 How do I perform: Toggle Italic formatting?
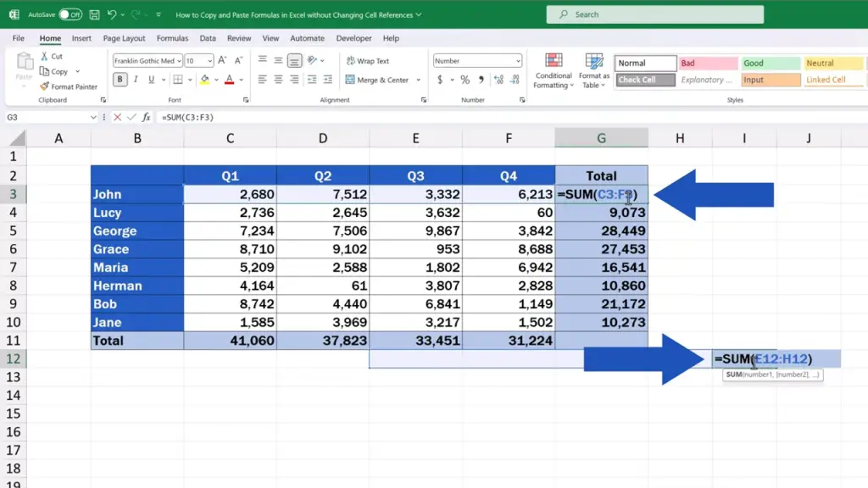136,80
